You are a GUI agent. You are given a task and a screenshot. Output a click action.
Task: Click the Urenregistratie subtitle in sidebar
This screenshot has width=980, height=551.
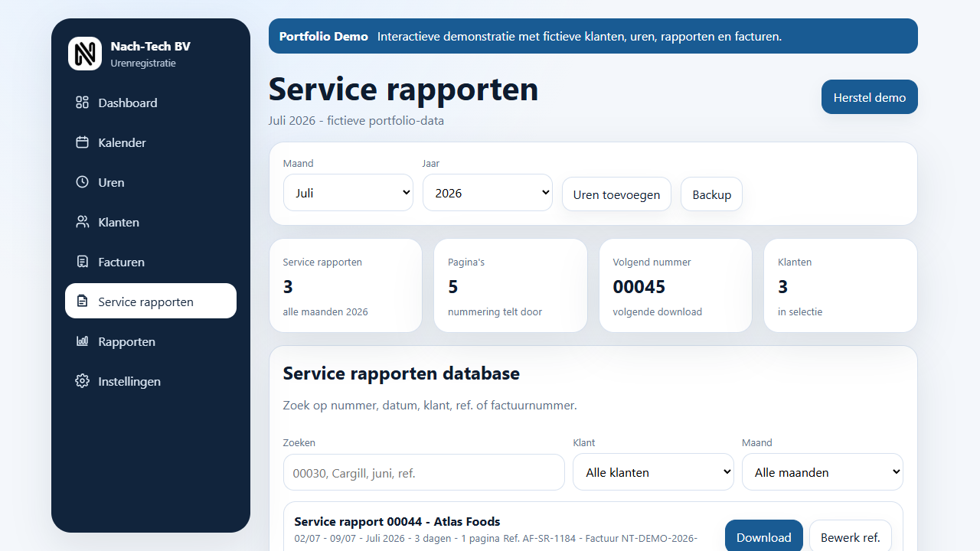point(143,63)
